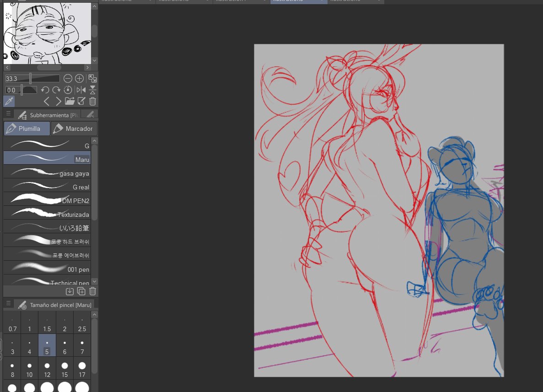Image resolution: width=543 pixels, height=392 pixels.
Task: Set brush size to 2.5
Action: 82,322
